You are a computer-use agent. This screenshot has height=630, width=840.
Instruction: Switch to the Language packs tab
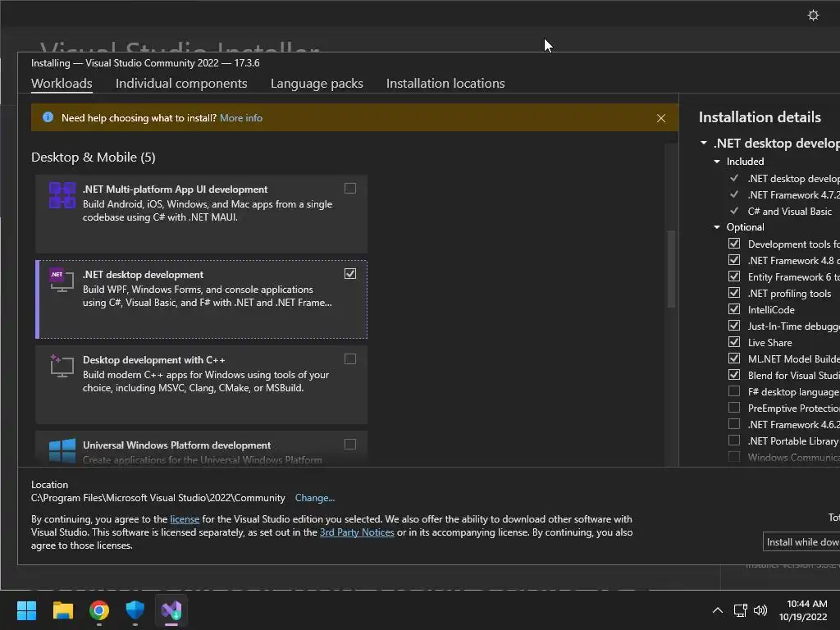317,83
